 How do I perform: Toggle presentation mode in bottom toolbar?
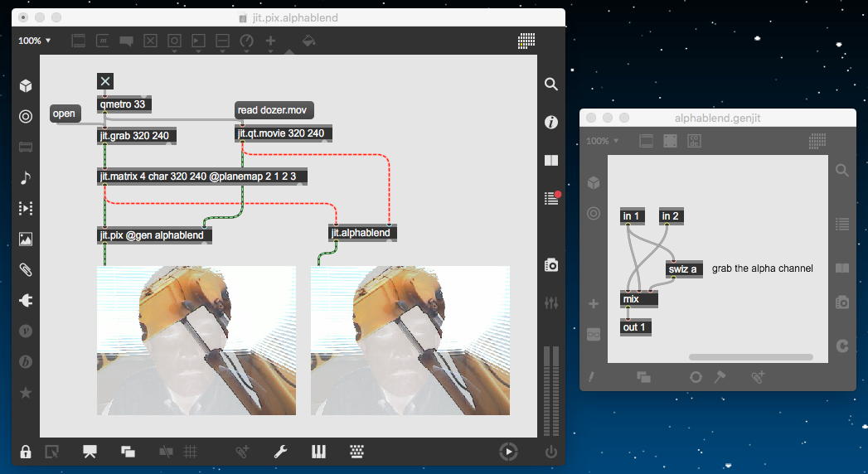tap(90, 452)
